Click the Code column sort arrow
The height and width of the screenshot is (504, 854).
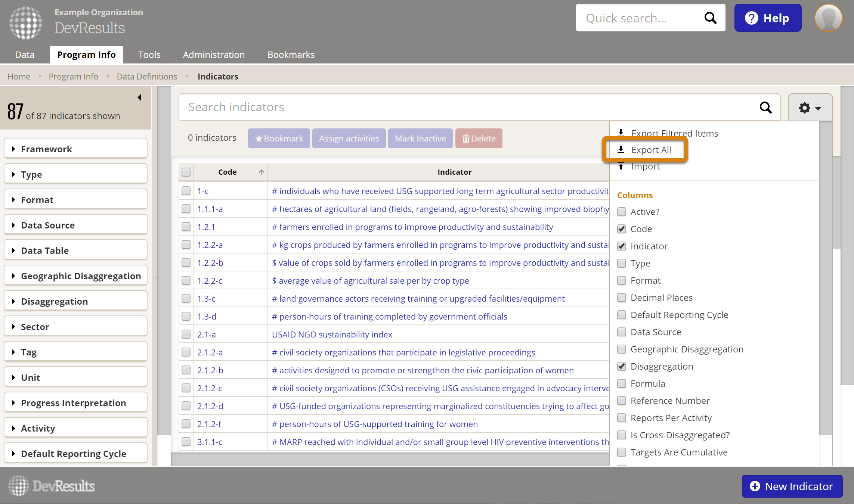261,172
